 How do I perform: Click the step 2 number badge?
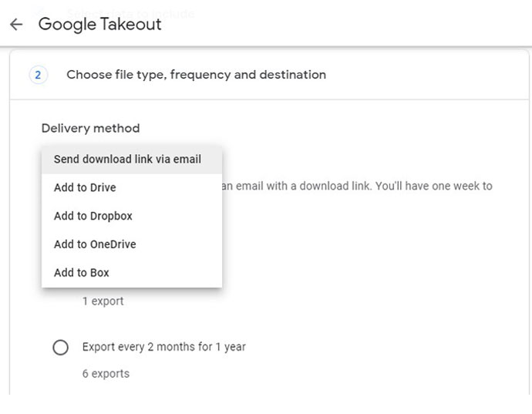click(38, 75)
